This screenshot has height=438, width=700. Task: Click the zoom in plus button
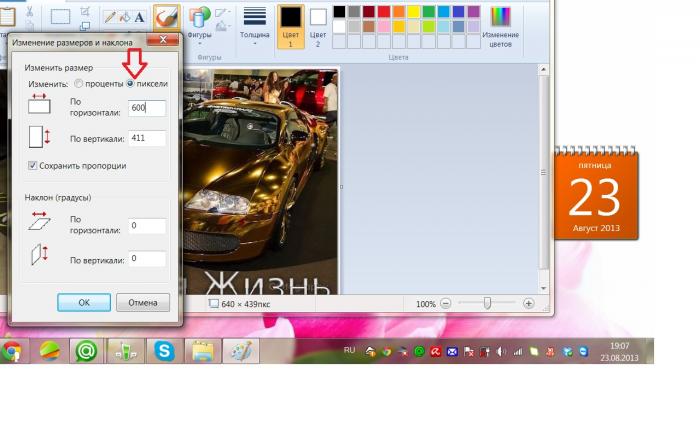point(529,304)
